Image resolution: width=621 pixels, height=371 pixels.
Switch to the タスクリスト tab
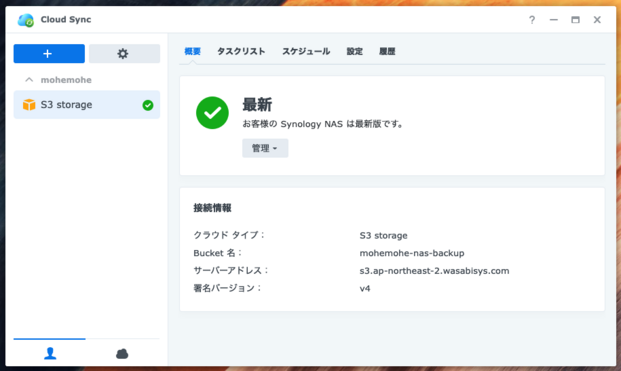241,51
